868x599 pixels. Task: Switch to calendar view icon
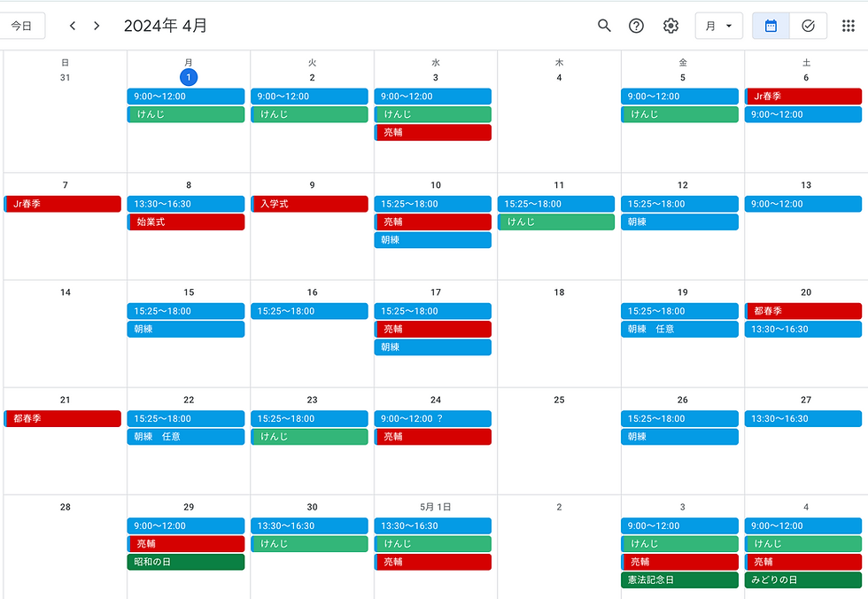pyautogui.click(x=771, y=26)
